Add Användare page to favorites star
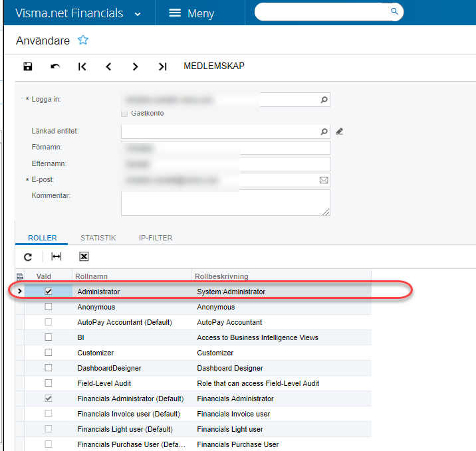The height and width of the screenshot is (451, 476). tap(83, 40)
